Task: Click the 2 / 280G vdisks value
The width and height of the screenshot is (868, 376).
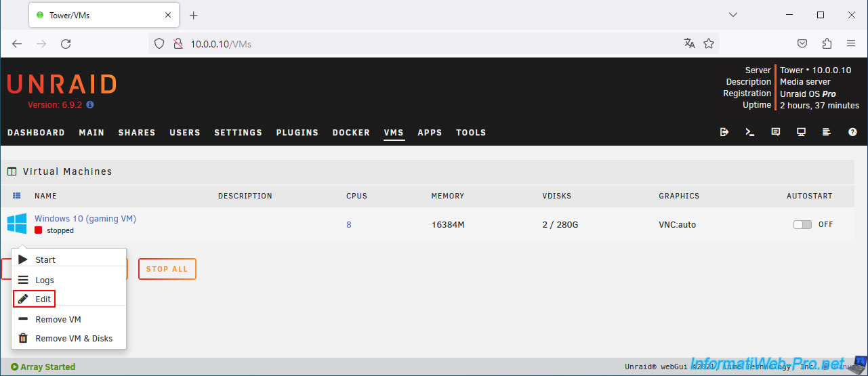Action: point(560,224)
